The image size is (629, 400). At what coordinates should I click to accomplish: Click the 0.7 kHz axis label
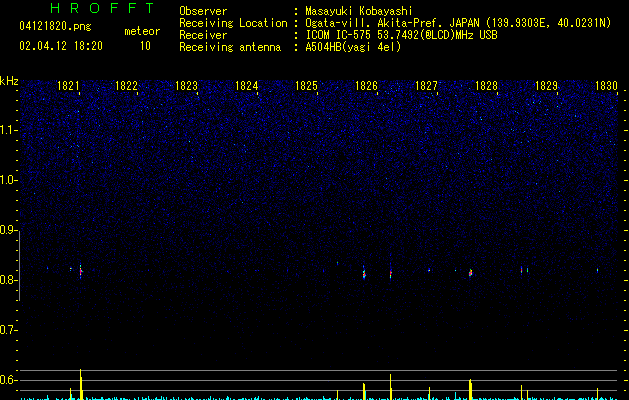coord(8,330)
